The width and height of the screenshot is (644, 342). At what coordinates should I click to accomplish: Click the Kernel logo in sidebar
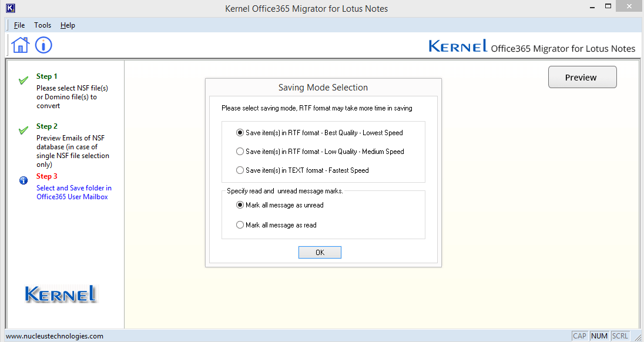tap(61, 294)
